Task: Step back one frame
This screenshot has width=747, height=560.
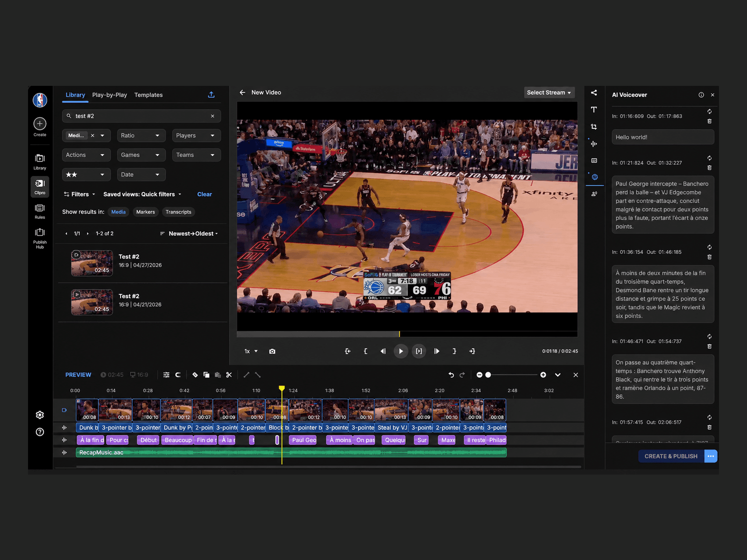Action: pyautogui.click(x=383, y=351)
